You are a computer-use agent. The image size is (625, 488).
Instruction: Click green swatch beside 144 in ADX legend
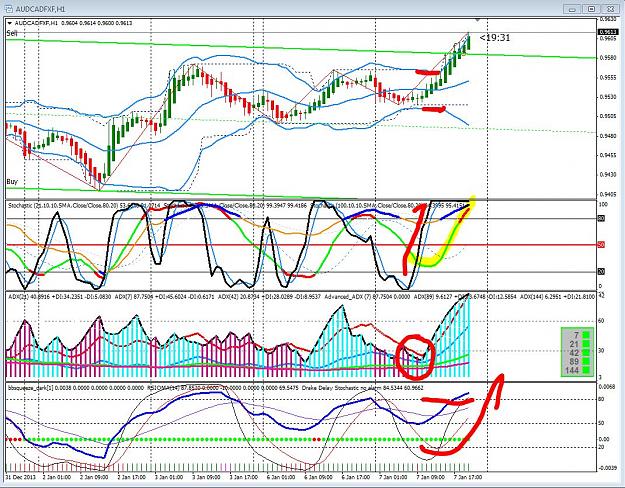click(x=586, y=370)
